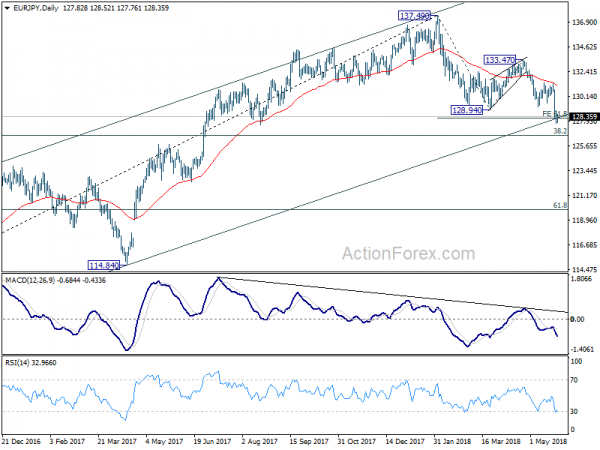Image resolution: width=600 pixels, height=450 pixels.
Task: Click the 21 Mar 2017 date marker
Action: pyautogui.click(x=117, y=441)
